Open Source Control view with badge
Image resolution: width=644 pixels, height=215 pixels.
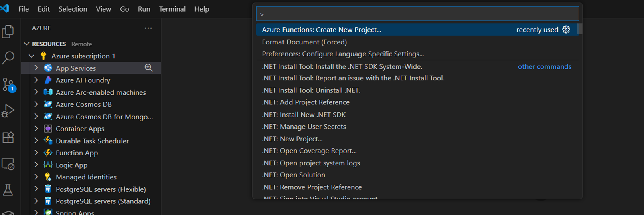8,85
